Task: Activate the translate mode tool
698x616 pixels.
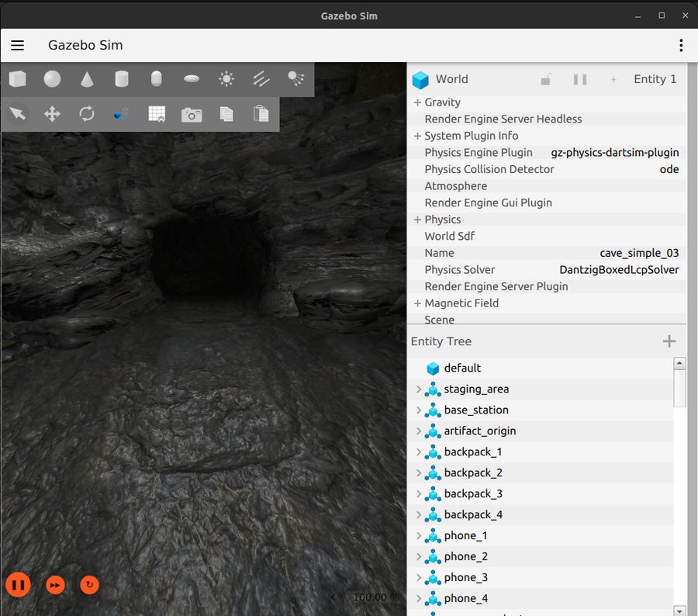Action: click(52, 114)
